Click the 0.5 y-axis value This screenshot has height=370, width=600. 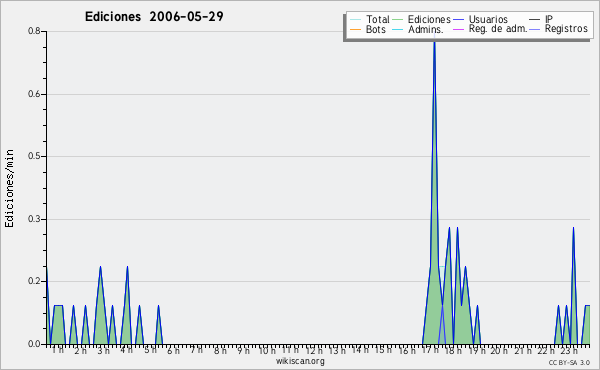tap(34, 156)
